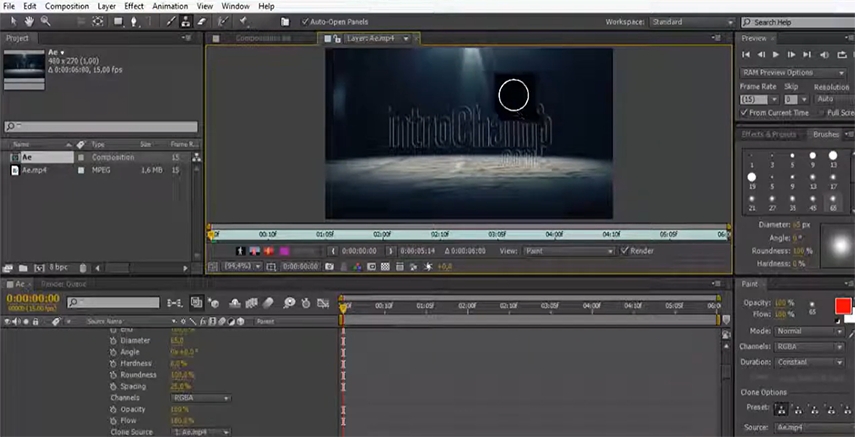
Task: Select the Roto Brush tool
Action: click(222, 22)
